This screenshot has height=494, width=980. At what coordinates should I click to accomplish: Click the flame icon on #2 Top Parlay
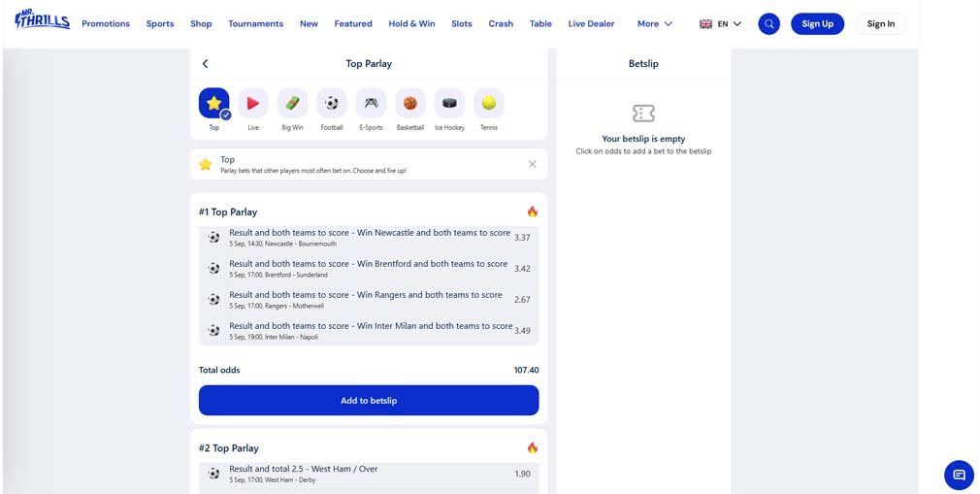click(533, 447)
